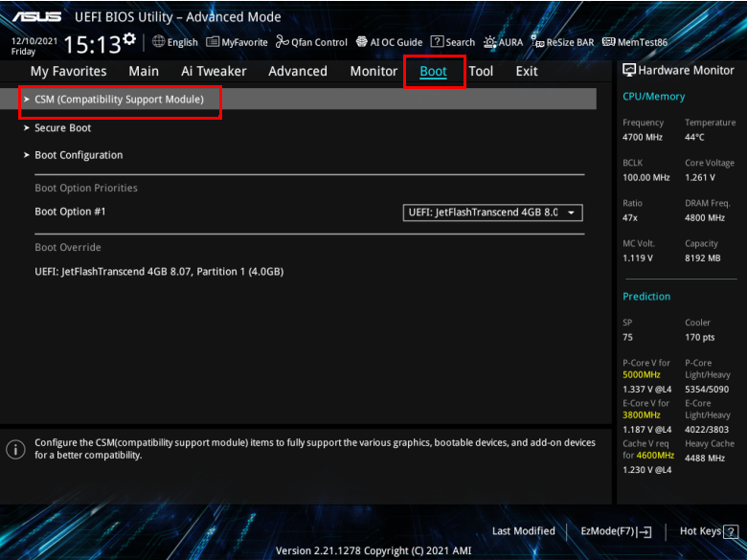Viewport: 747px width, 560px height.
Task: Open the Boot Configuration menu entry
Action: tap(79, 155)
